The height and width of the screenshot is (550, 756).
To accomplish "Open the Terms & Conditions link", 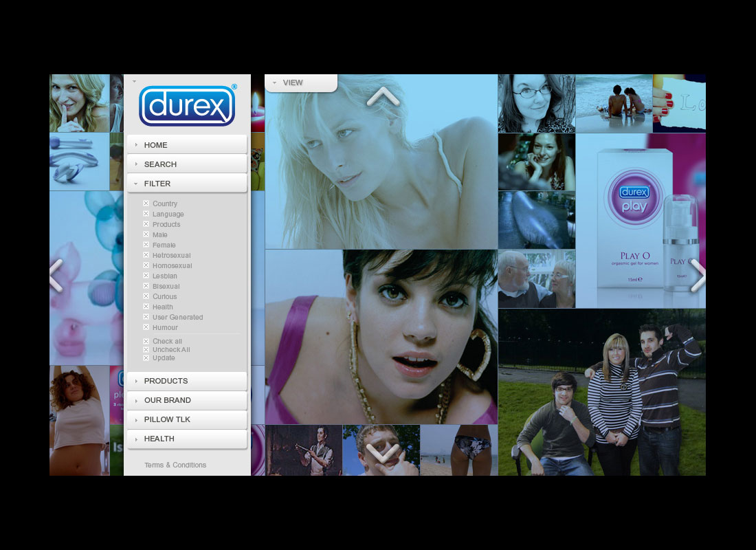I will click(x=175, y=465).
